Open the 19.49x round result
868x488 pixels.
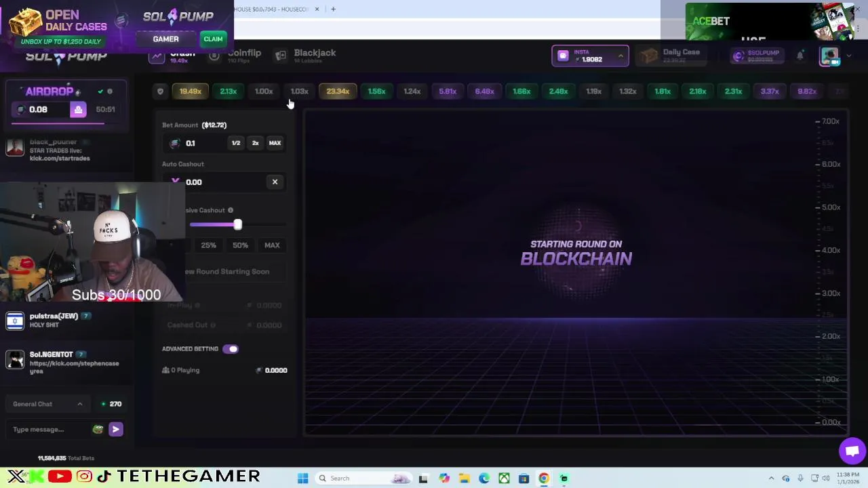pos(191,91)
